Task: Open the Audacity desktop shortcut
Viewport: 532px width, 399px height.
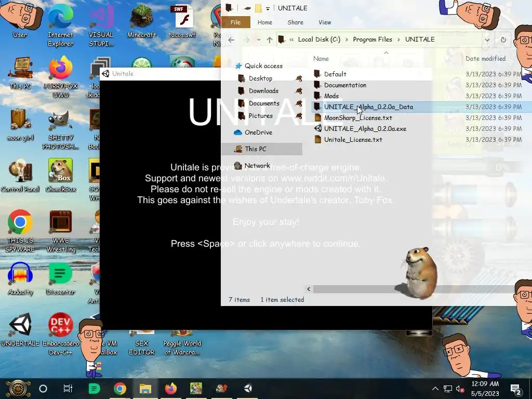Action: [20, 279]
